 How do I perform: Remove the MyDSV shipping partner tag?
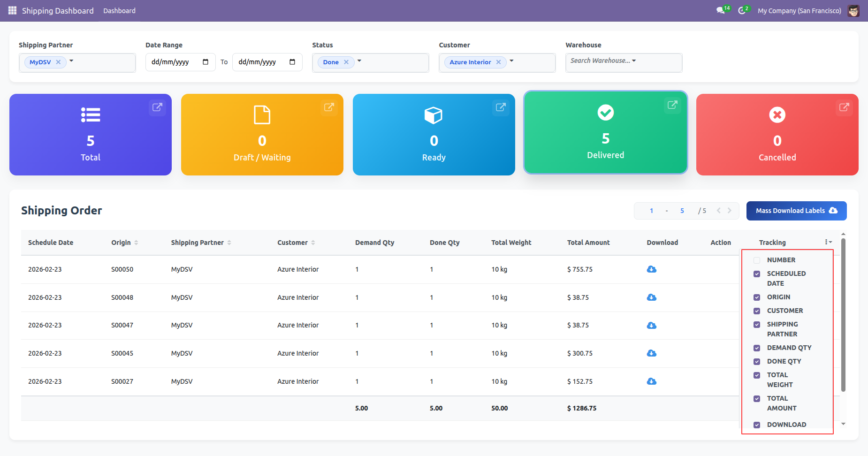tap(58, 62)
